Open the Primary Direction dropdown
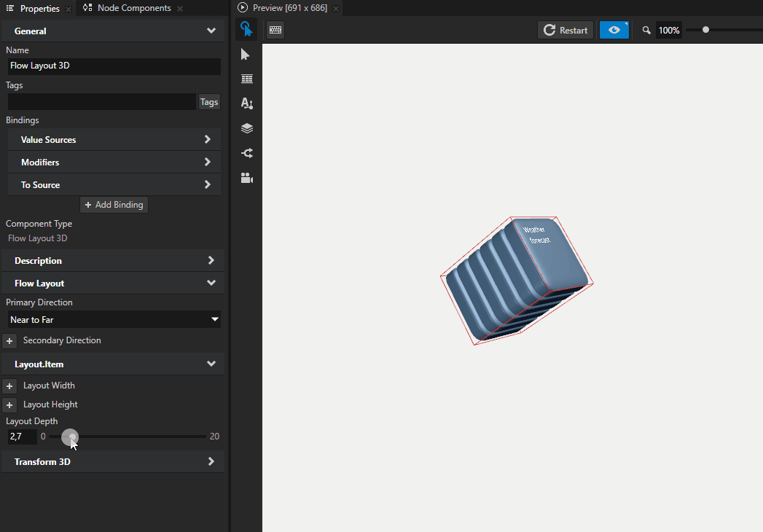The image size is (763, 532). click(x=114, y=319)
